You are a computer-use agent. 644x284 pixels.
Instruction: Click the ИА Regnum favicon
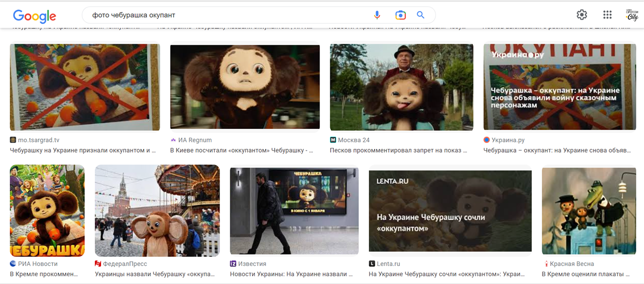click(x=173, y=140)
